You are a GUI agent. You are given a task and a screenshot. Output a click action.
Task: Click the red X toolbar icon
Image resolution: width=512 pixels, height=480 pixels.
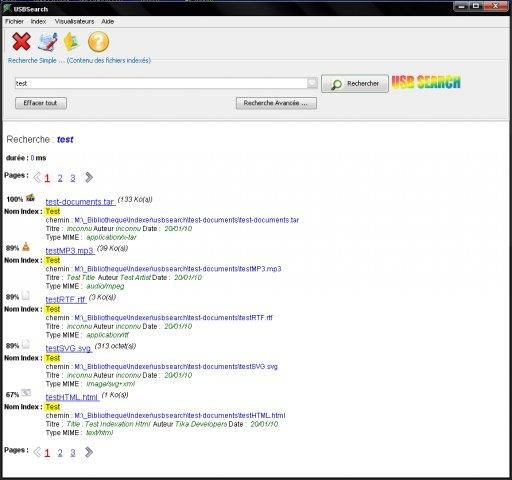pos(21,42)
